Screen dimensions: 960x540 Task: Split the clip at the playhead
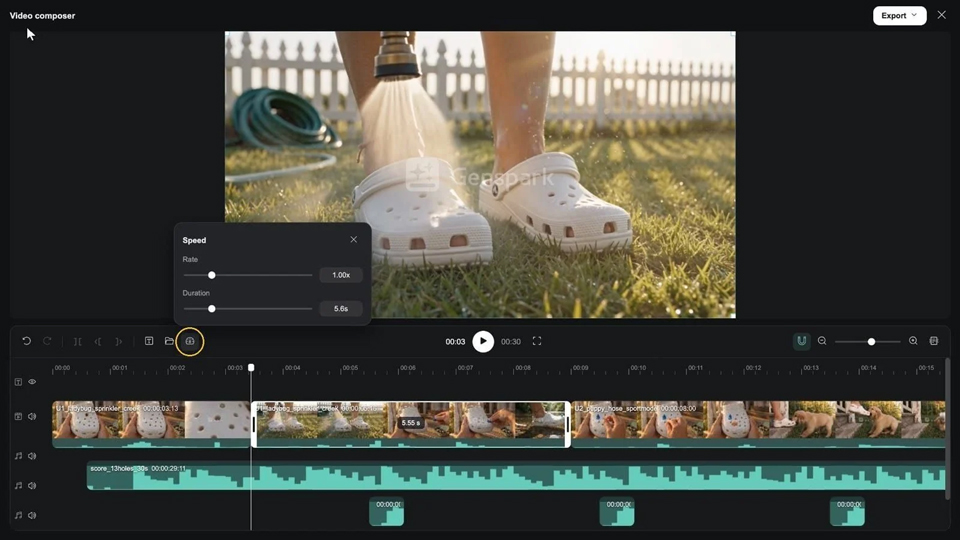78,342
